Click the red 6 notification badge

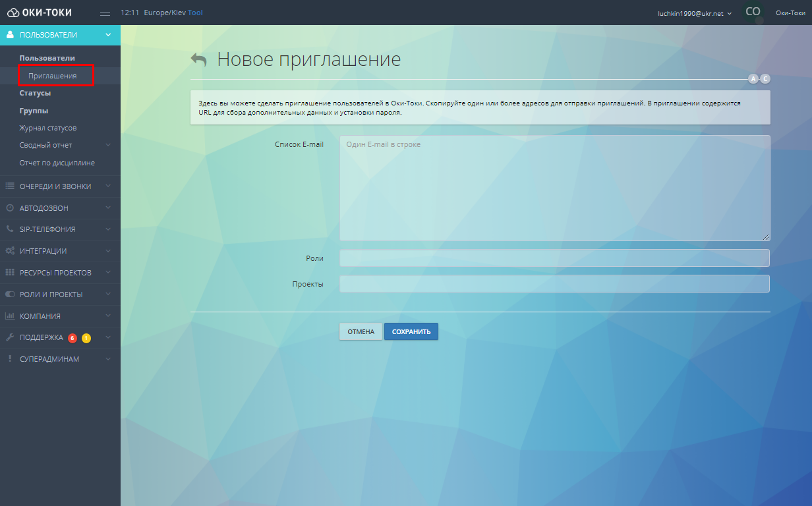point(72,338)
